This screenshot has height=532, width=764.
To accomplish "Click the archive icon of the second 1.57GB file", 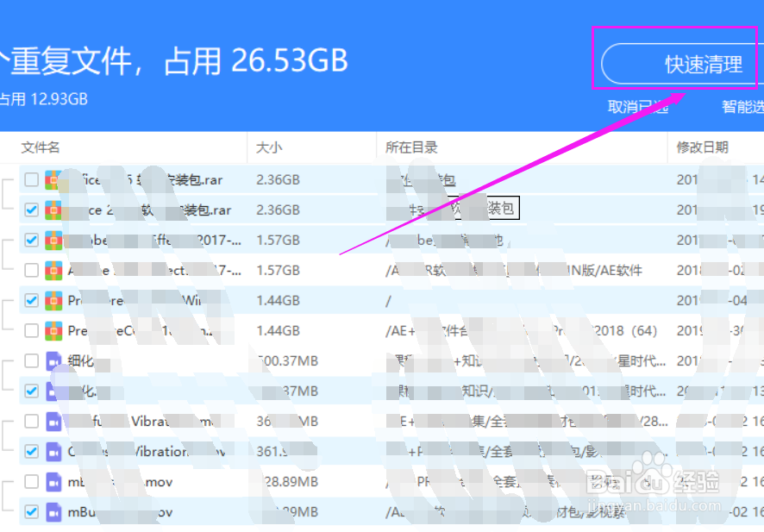I will tap(52, 270).
